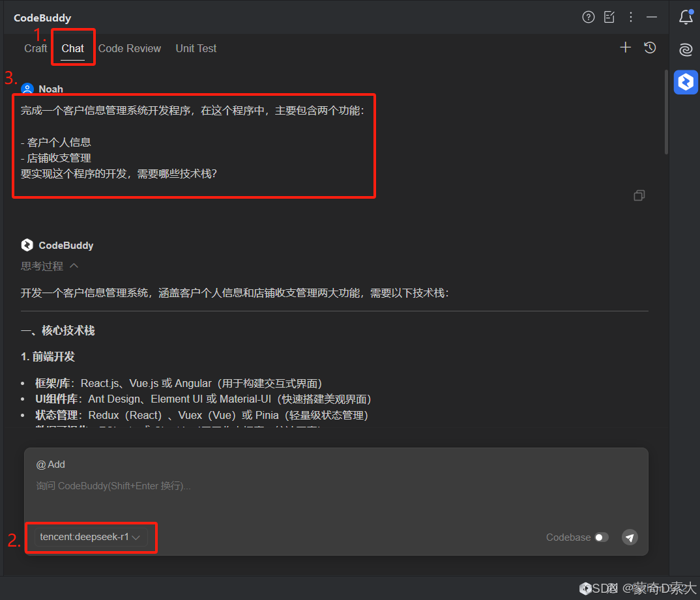
Task: Collapse the 思考过程 section
Action: pyautogui.click(x=50, y=266)
